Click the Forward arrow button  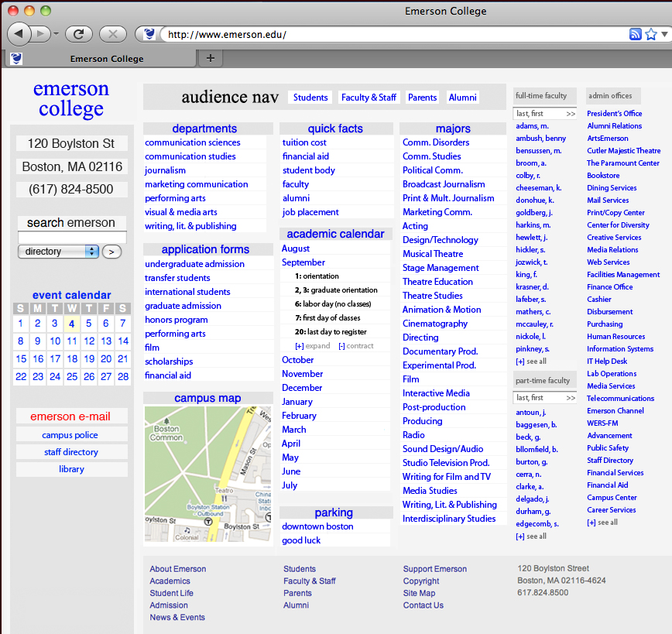(43, 33)
